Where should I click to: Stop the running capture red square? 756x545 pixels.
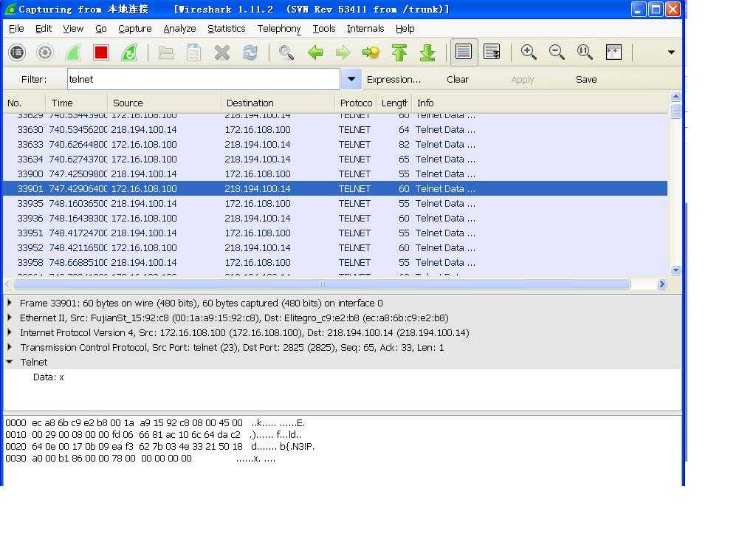click(101, 52)
